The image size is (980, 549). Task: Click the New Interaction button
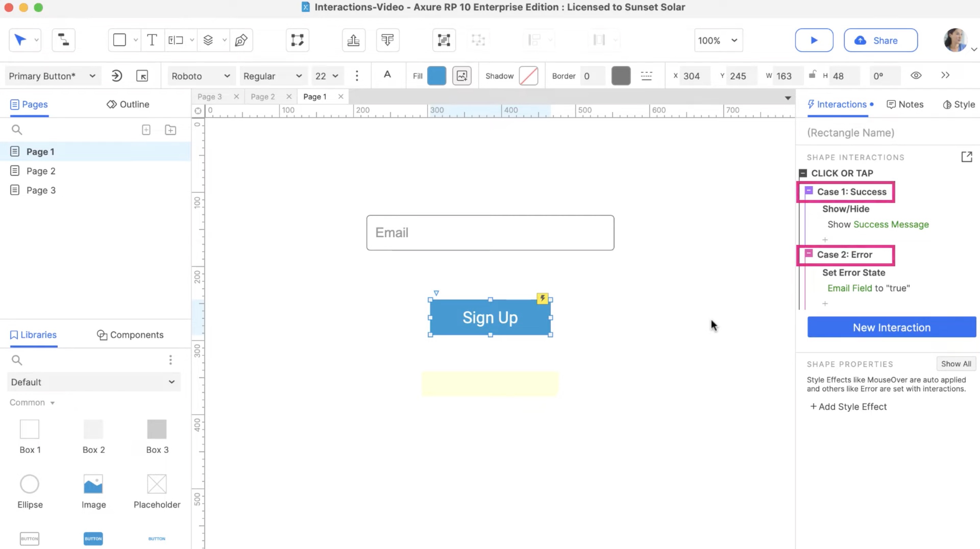tap(892, 327)
